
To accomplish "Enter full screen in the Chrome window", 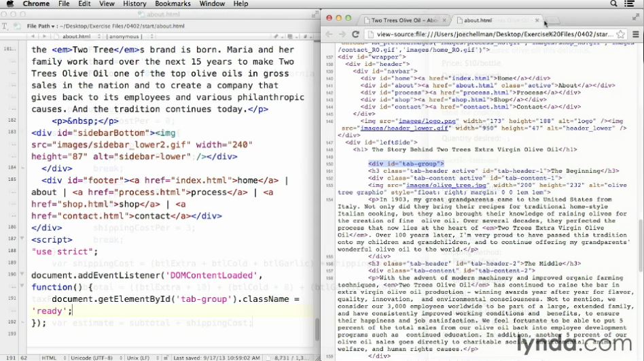I will pyautogui.click(x=636, y=17).
